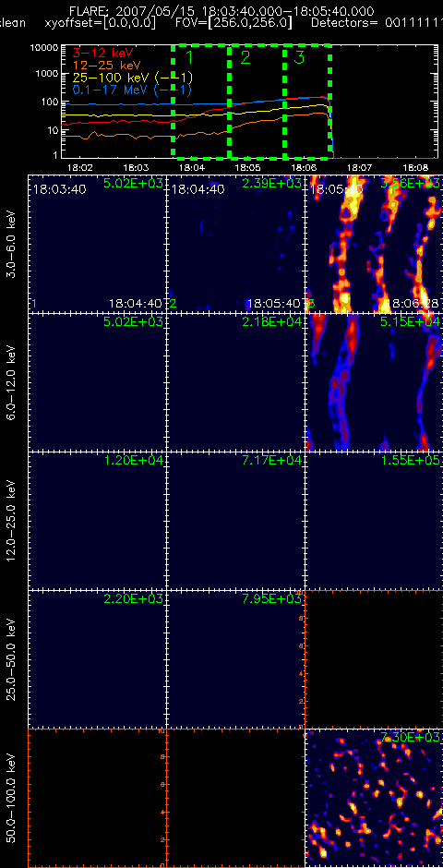Image resolution: width=443 pixels, height=868 pixels.
Task: Click the green interval 3 box in lightcurve
Action: (307, 102)
